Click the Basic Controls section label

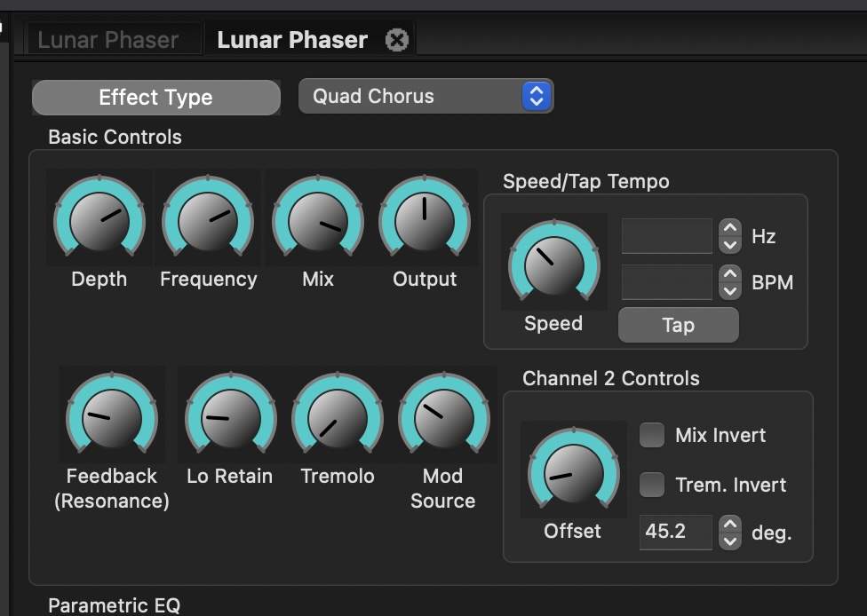115,137
